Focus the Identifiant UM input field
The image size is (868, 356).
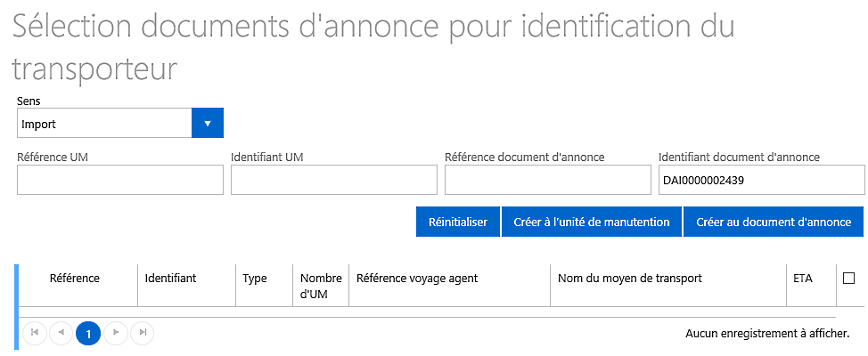click(334, 180)
